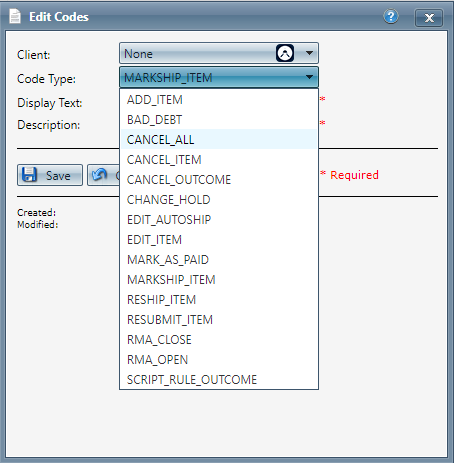Choose RESHIP_ITEM from the list
This screenshot has height=463, width=454.
point(219,300)
